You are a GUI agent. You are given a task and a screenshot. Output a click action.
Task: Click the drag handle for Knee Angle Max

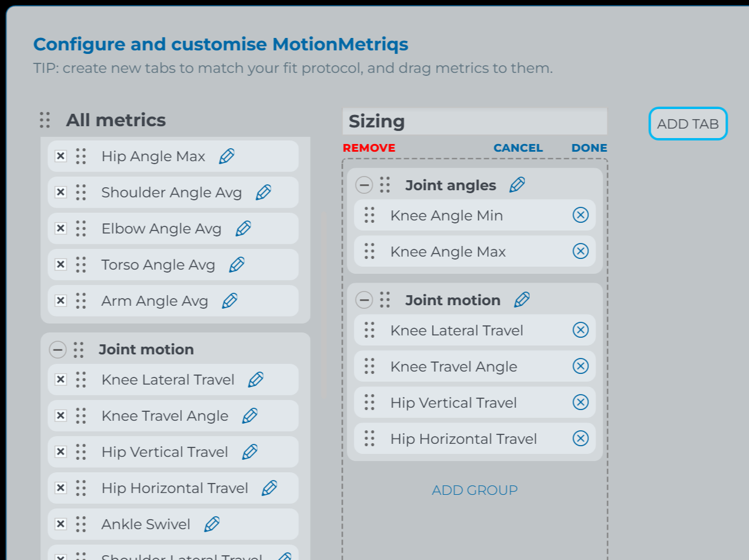tap(370, 251)
